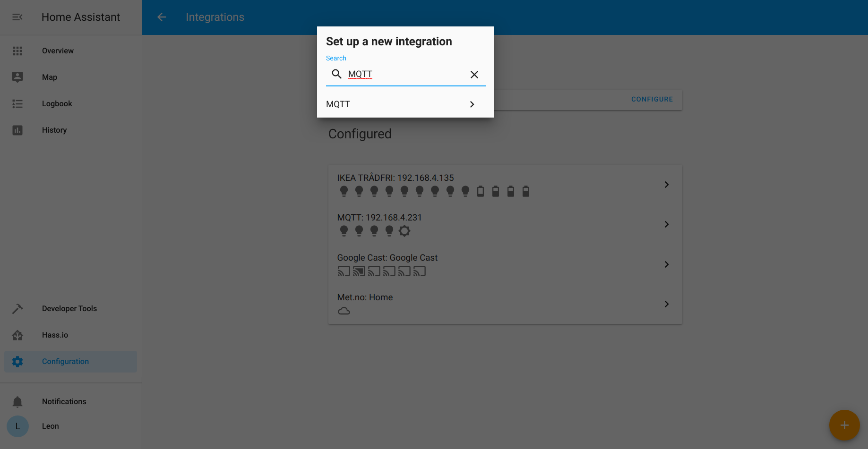Open the History panel
This screenshot has width=868, height=449.
[71, 130]
